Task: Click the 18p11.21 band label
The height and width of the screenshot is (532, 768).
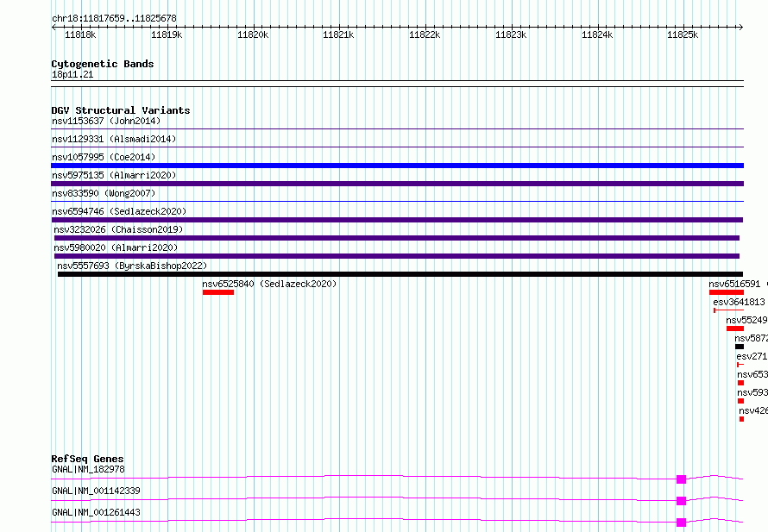Action: [x=72, y=74]
